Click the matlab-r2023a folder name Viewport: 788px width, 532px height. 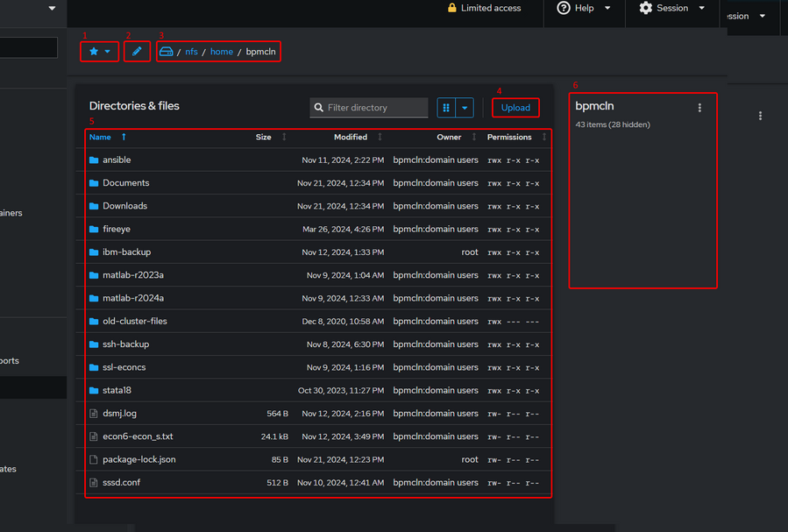132,275
